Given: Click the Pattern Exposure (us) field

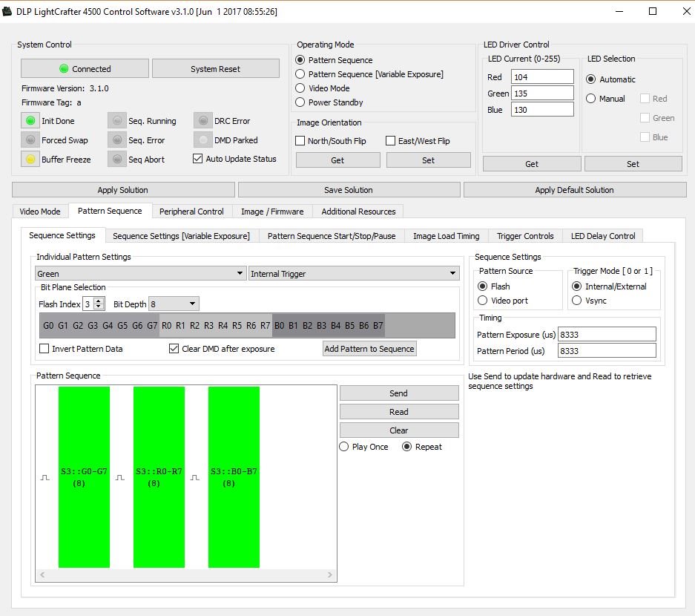Looking at the screenshot, I should (607, 335).
